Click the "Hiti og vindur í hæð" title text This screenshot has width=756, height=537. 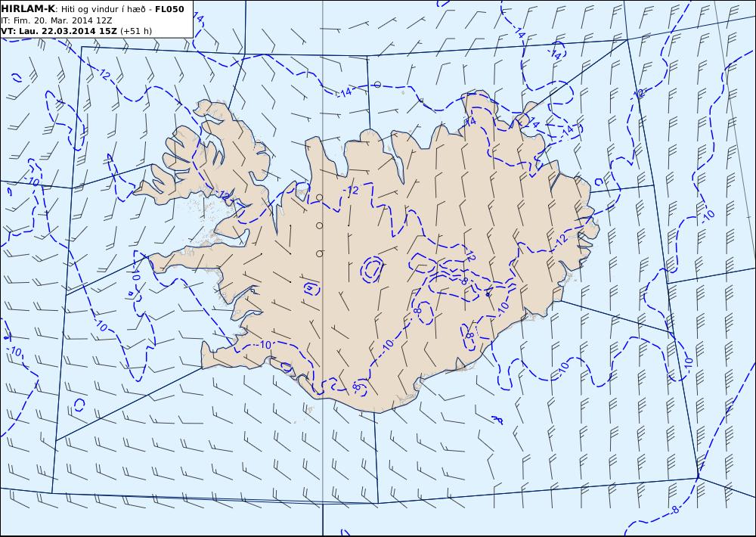click(103, 9)
